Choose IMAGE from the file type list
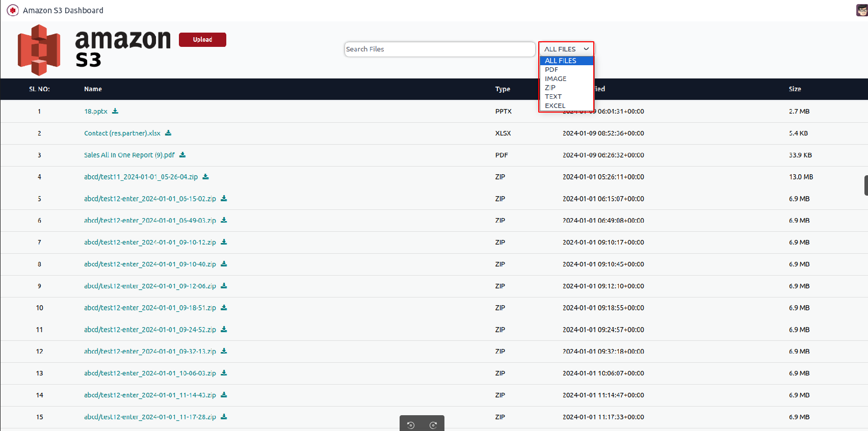The width and height of the screenshot is (868, 431). [566, 79]
